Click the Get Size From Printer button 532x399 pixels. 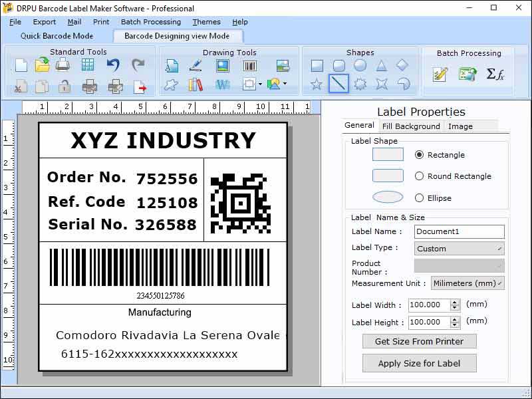point(419,341)
